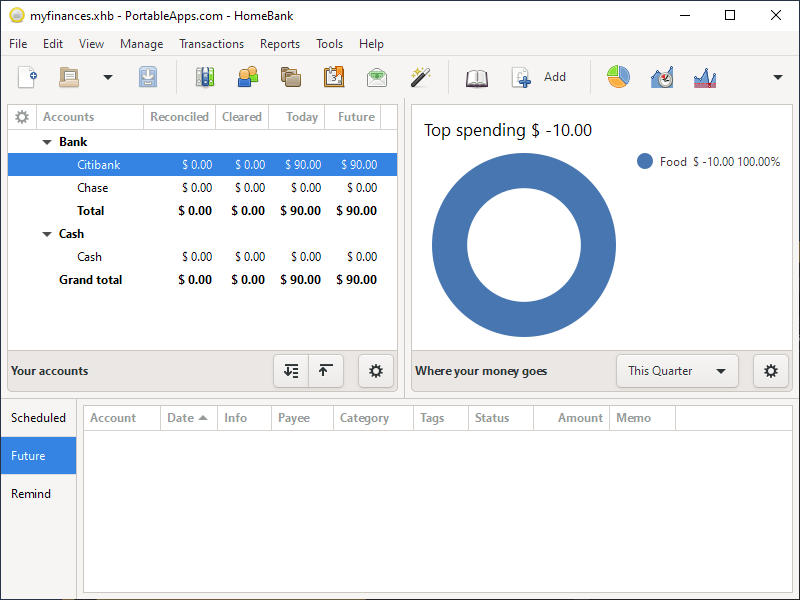Viewport: 800px width, 600px height.
Task: Open the Statistics pie chart report icon
Action: tap(618, 77)
